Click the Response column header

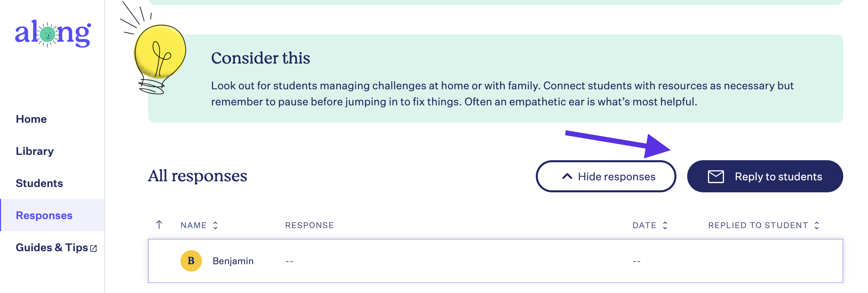(309, 225)
